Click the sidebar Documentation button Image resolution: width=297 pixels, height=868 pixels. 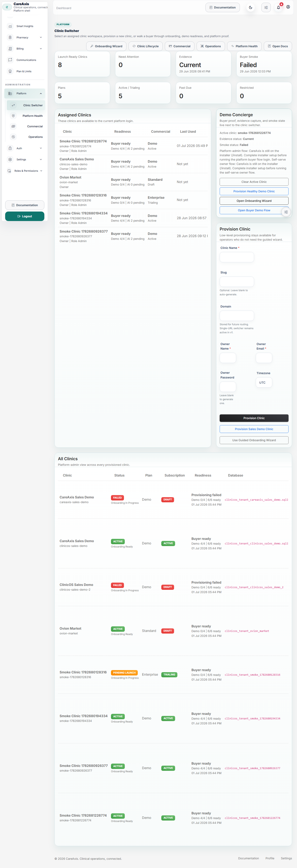pos(25,205)
